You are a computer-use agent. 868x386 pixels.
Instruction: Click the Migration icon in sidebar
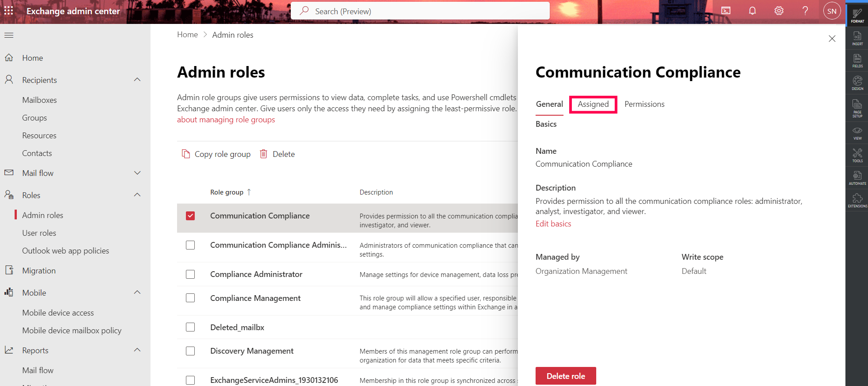tap(9, 270)
